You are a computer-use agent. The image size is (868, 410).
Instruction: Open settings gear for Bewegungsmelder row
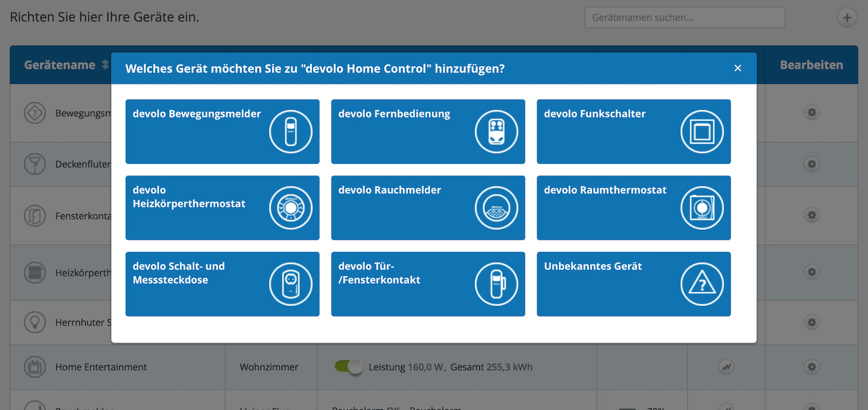pyautogui.click(x=812, y=112)
